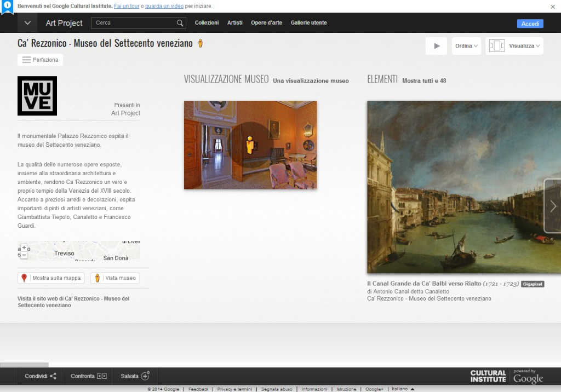Open the Italiano language selector

[x=403, y=389]
